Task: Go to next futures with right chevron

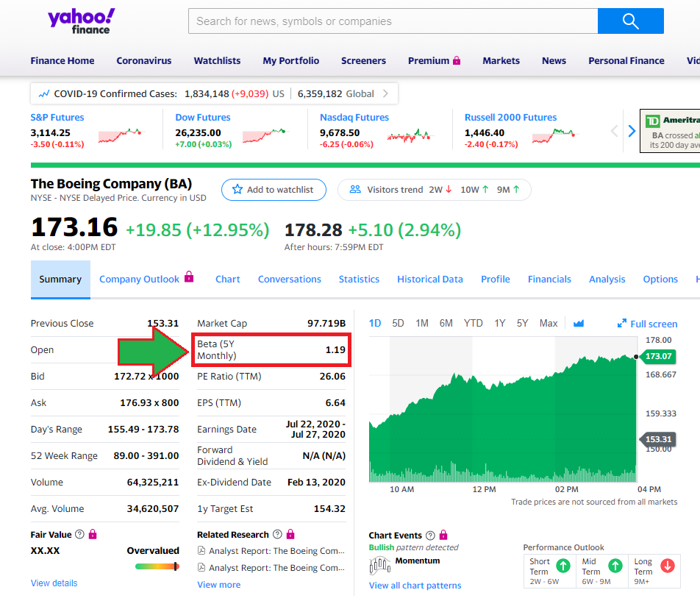Action: [x=632, y=131]
